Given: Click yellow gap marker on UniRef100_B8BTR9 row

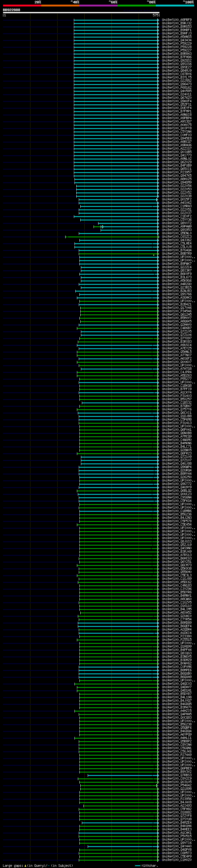Looking at the screenshot, I should pos(154,255).
